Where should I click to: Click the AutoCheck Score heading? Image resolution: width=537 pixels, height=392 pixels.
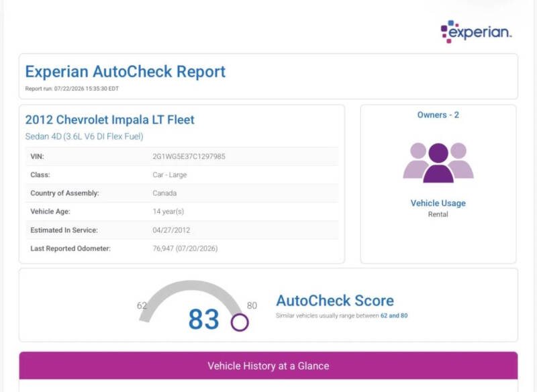335,301
